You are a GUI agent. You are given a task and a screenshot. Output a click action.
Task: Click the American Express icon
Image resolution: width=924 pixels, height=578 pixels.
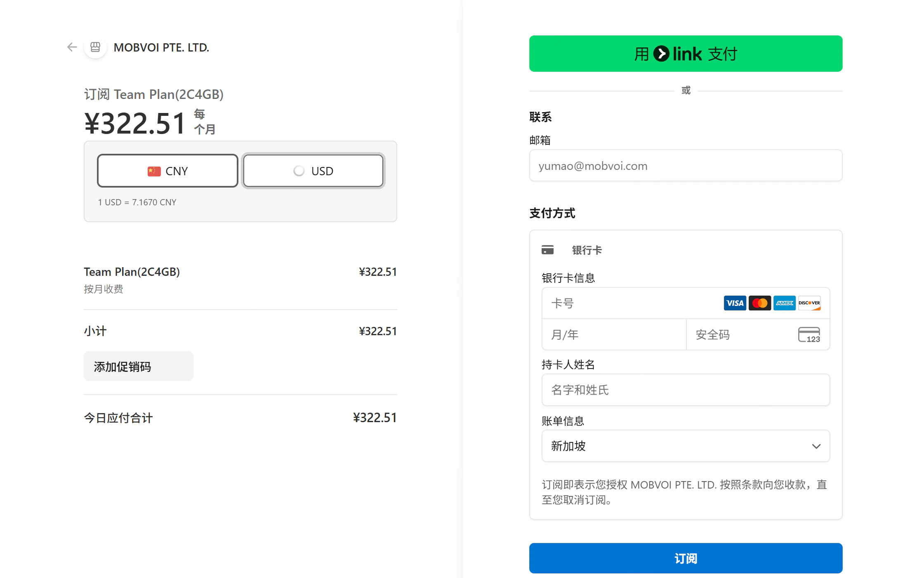click(784, 303)
